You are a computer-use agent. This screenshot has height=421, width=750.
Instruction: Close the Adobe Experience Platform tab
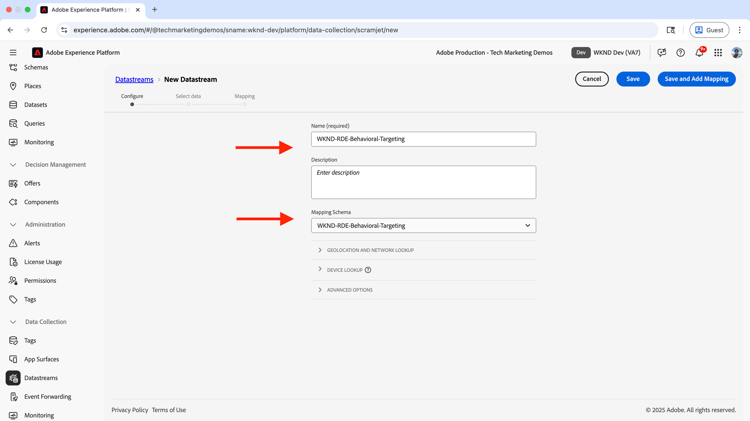tap(138, 10)
